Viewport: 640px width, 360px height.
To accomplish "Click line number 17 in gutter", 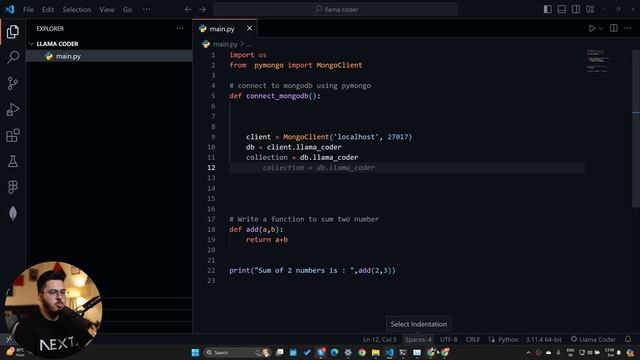I will click(x=211, y=219).
